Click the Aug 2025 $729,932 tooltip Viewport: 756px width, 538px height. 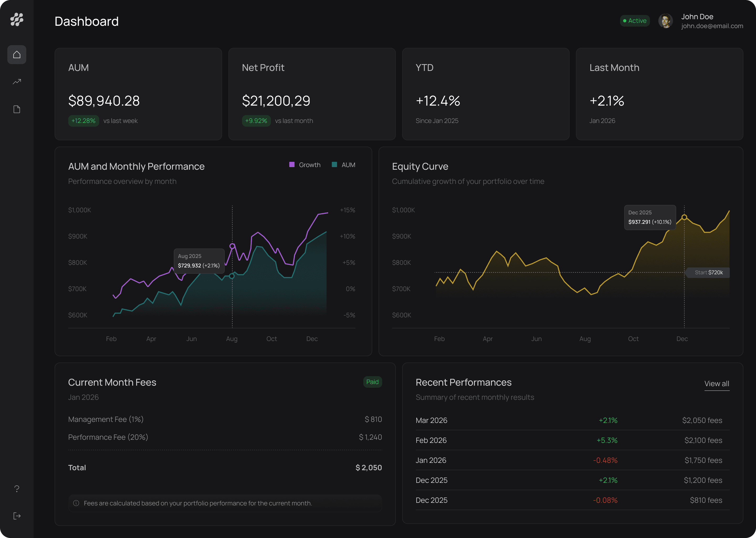(x=199, y=261)
